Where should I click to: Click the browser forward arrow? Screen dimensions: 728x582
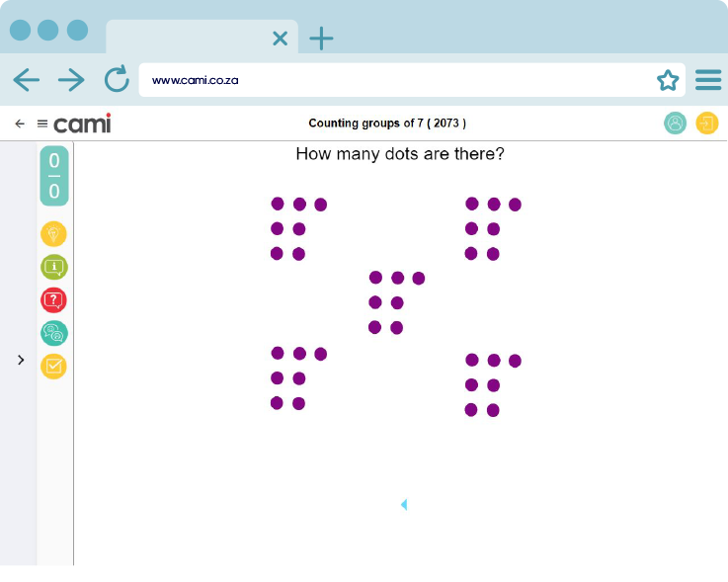click(x=71, y=80)
